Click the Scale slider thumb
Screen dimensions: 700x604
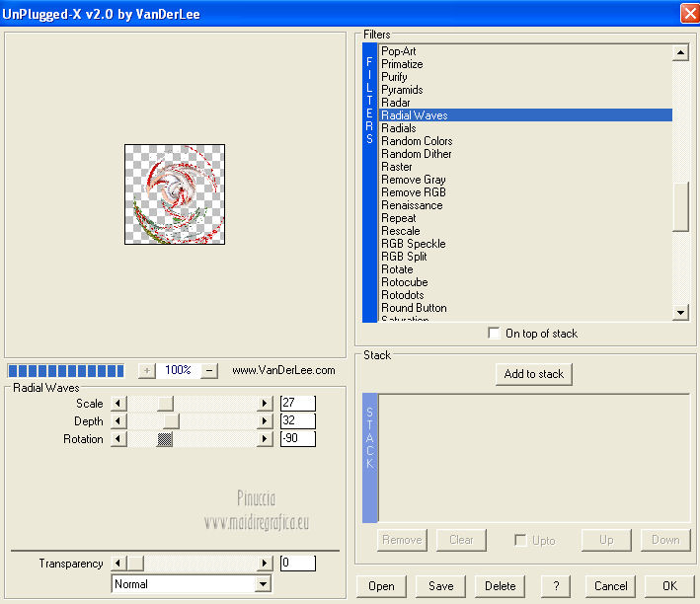coord(165,403)
